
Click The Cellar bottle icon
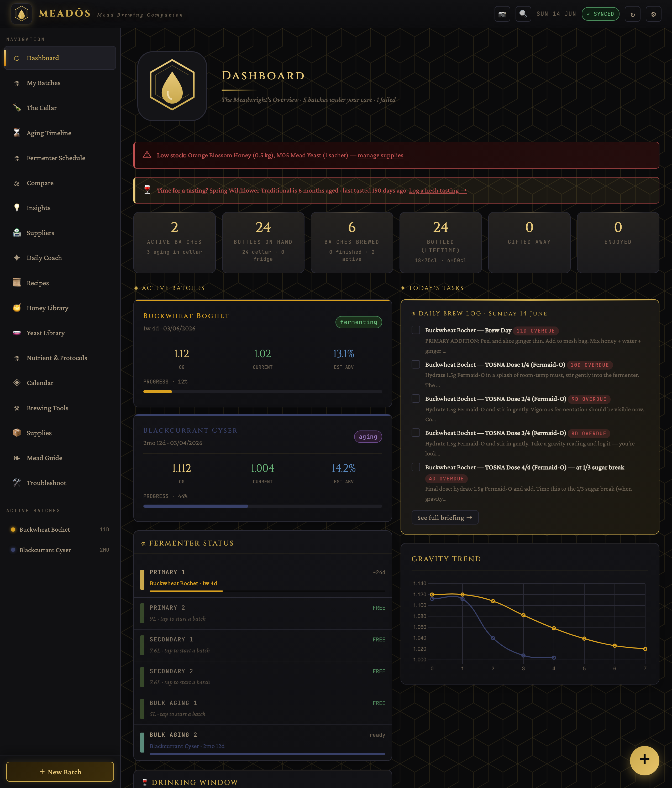click(x=17, y=108)
